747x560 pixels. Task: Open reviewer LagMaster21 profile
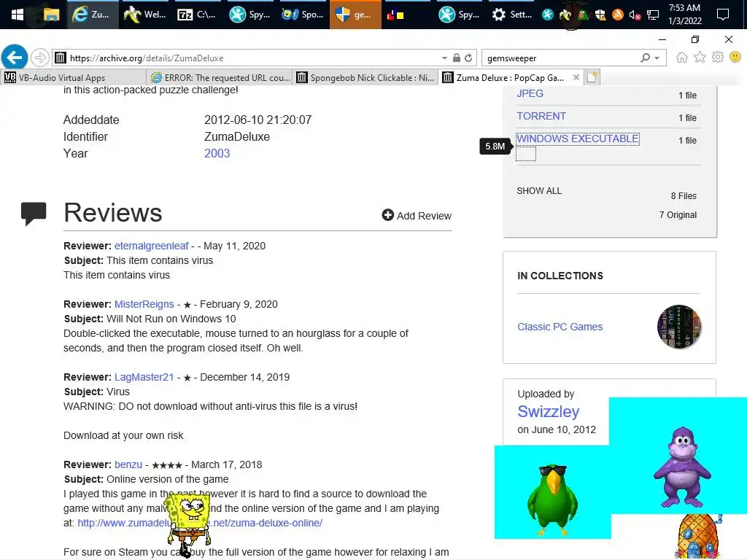pos(144,377)
